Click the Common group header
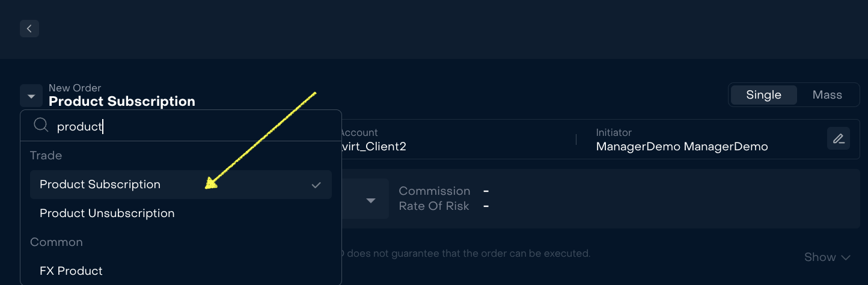Image resolution: width=868 pixels, height=285 pixels. (x=57, y=242)
